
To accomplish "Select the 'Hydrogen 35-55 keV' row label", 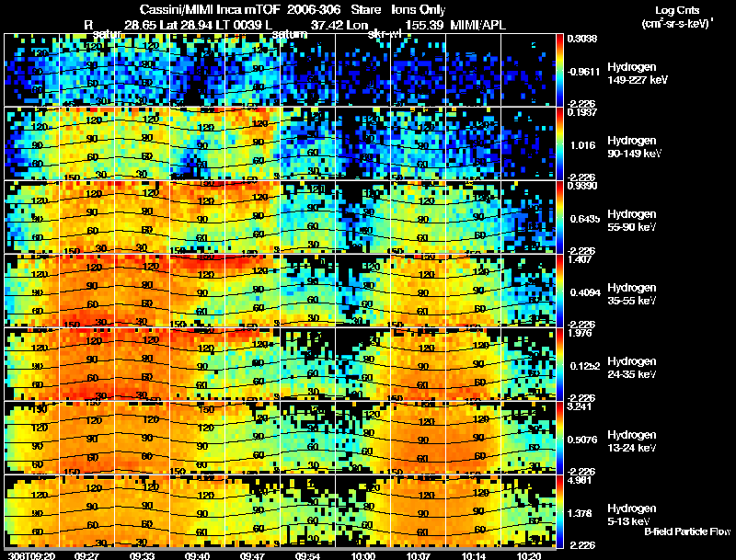I will (632, 294).
